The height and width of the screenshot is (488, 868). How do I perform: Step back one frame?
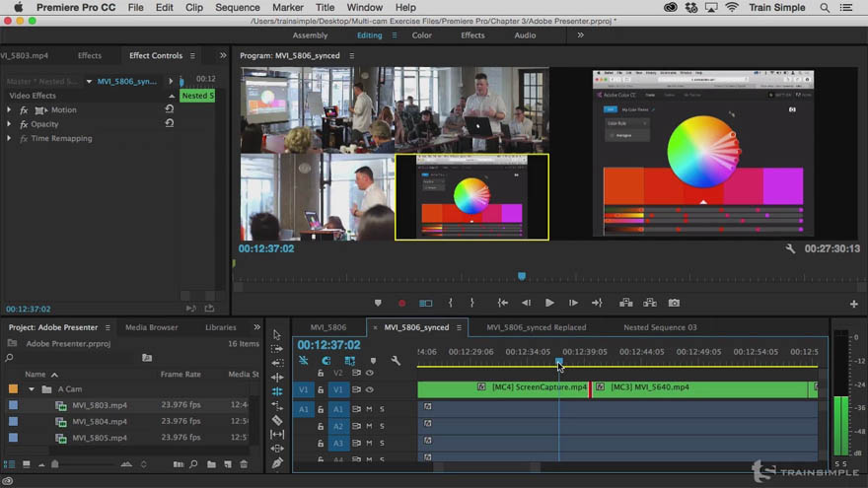coord(526,304)
